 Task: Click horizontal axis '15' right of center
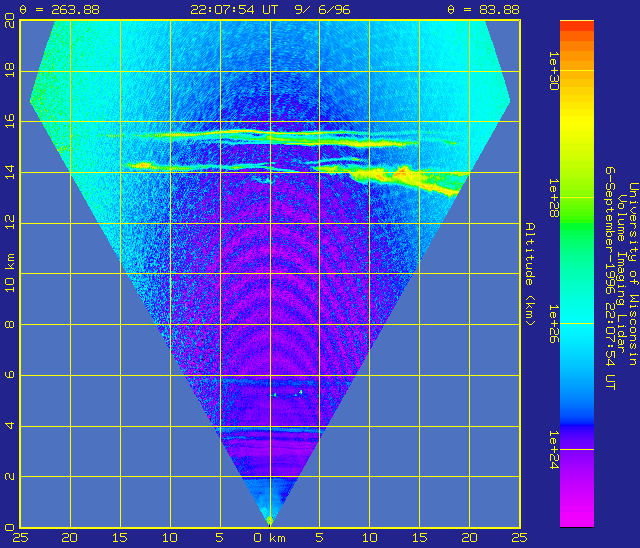pos(420,538)
